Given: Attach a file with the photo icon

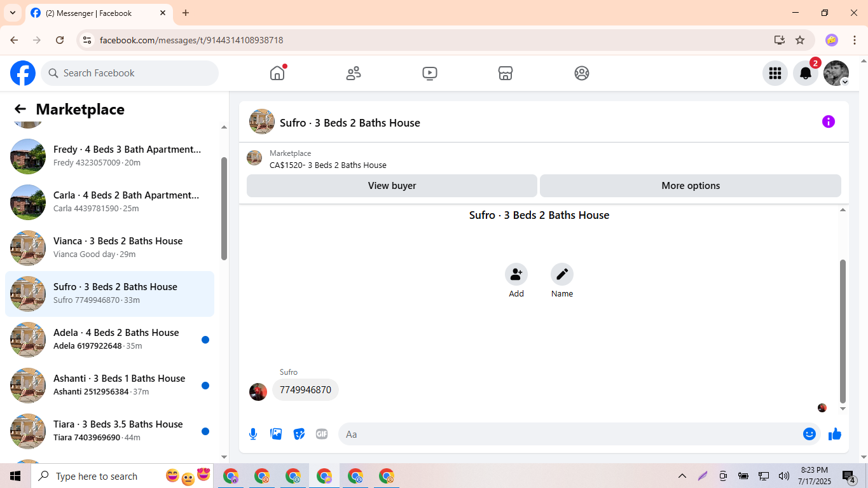Looking at the screenshot, I should point(276,434).
